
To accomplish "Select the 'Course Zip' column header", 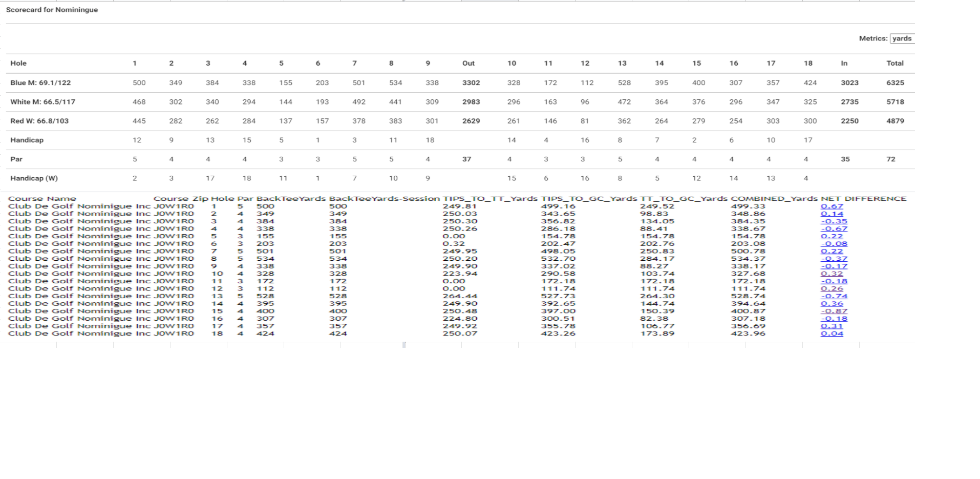I will point(181,199).
